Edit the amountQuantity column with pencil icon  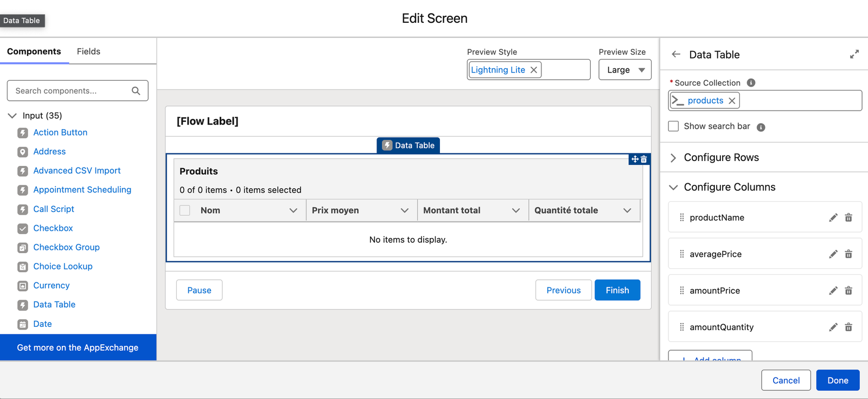(x=833, y=327)
